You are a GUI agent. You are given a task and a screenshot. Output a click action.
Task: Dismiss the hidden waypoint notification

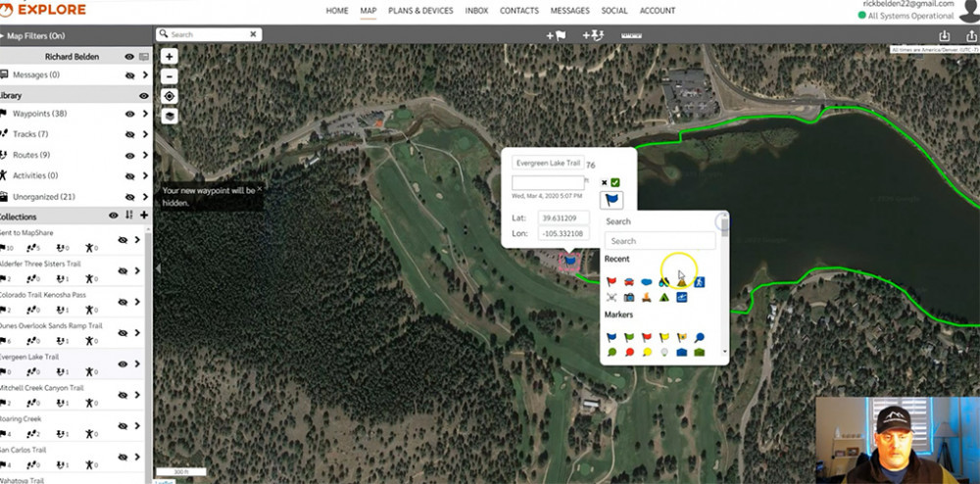point(260,187)
